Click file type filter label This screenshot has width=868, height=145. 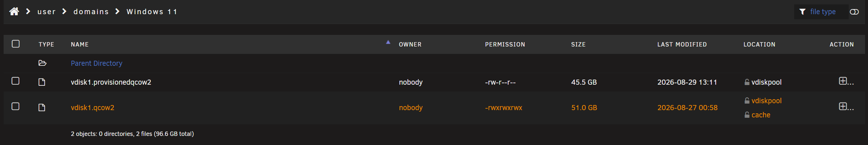[x=823, y=12]
